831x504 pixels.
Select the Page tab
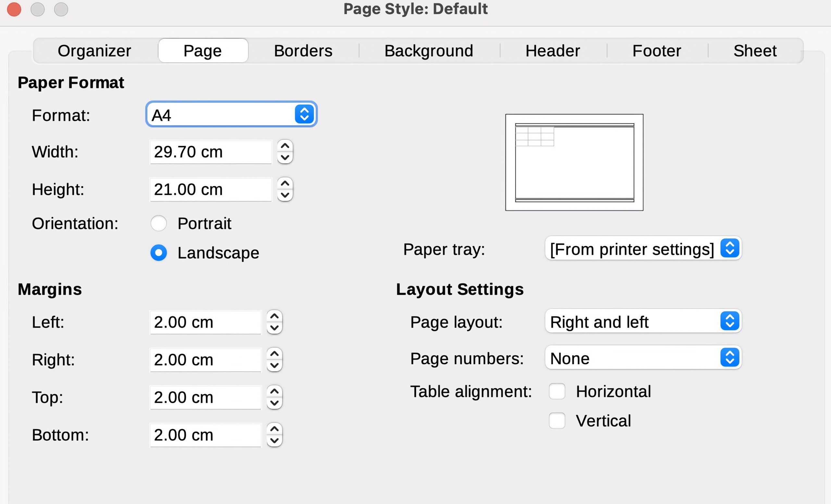coord(203,51)
